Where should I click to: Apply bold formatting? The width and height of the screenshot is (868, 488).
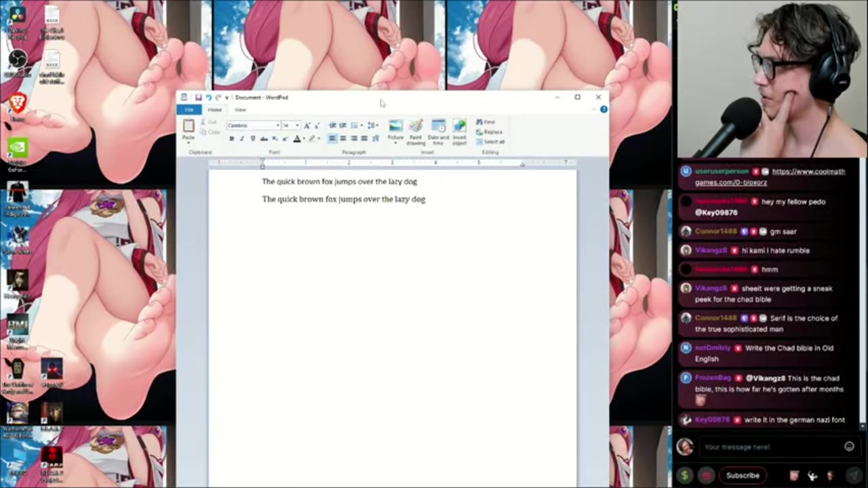tap(231, 138)
